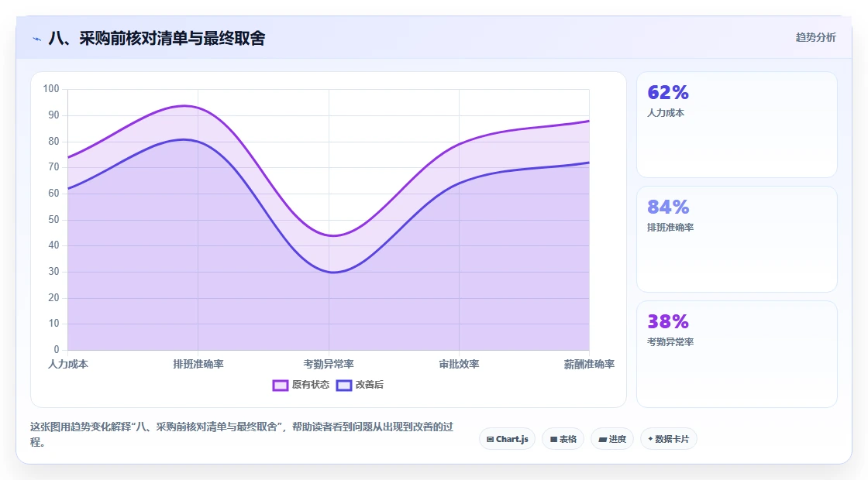Viewport: 868px width, 480px height.
Task: Click the icon inside the 表格 tag
Action: [553, 439]
